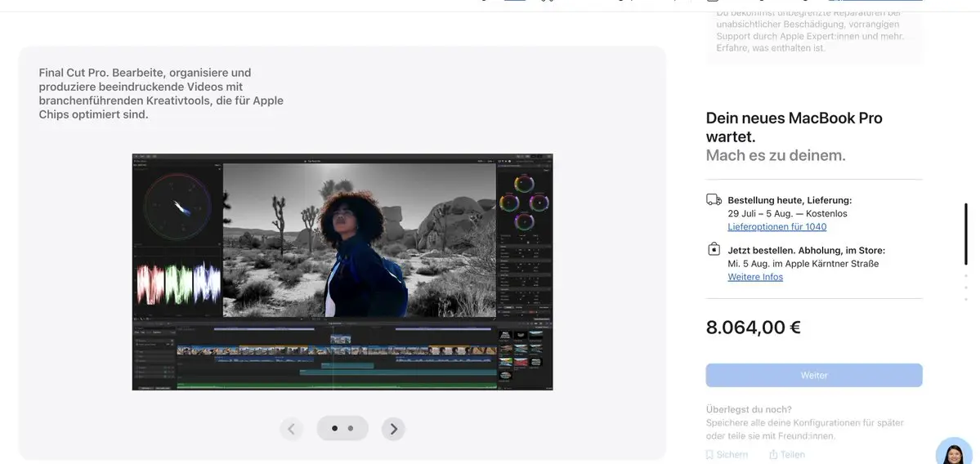
Task: Click the delivery truck icon
Action: click(714, 200)
